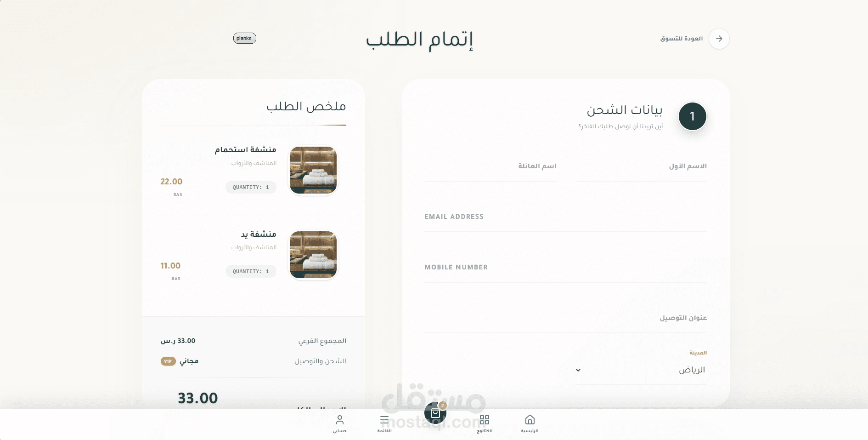The width and height of the screenshot is (868, 440).
Task: Click the إتمام الطلب page title
Action: tap(419, 40)
